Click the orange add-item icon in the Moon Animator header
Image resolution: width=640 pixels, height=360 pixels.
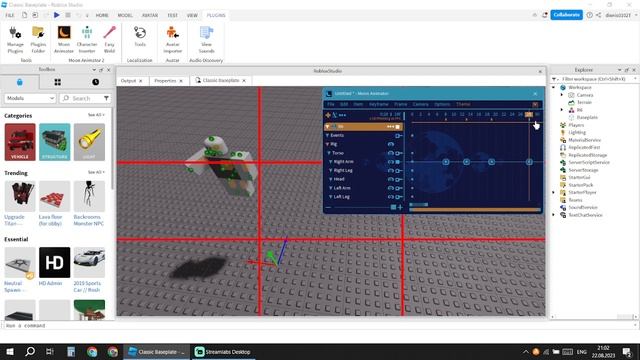(328, 115)
